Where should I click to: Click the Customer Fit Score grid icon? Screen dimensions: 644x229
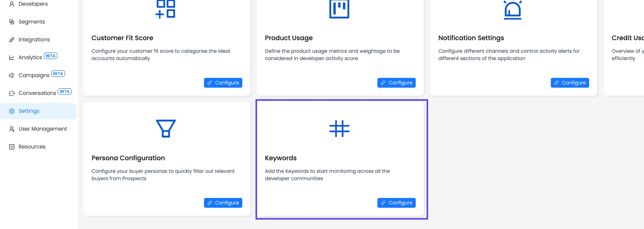tap(165, 9)
